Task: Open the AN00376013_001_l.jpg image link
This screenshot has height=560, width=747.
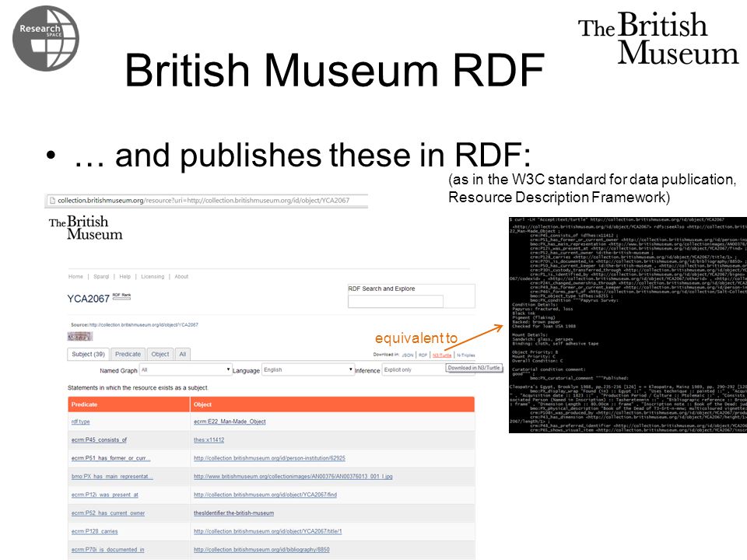Action: (293, 477)
